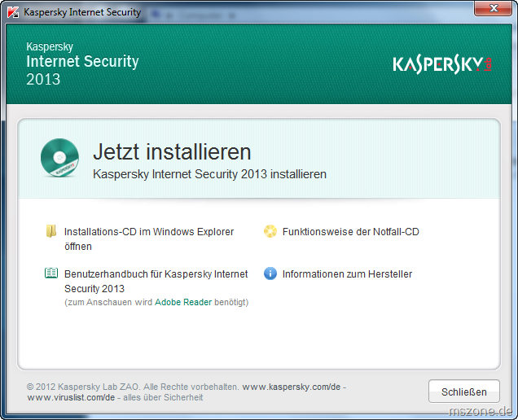
Task: Click the yellow Notfall-CD disc icon
Action: coord(270,232)
